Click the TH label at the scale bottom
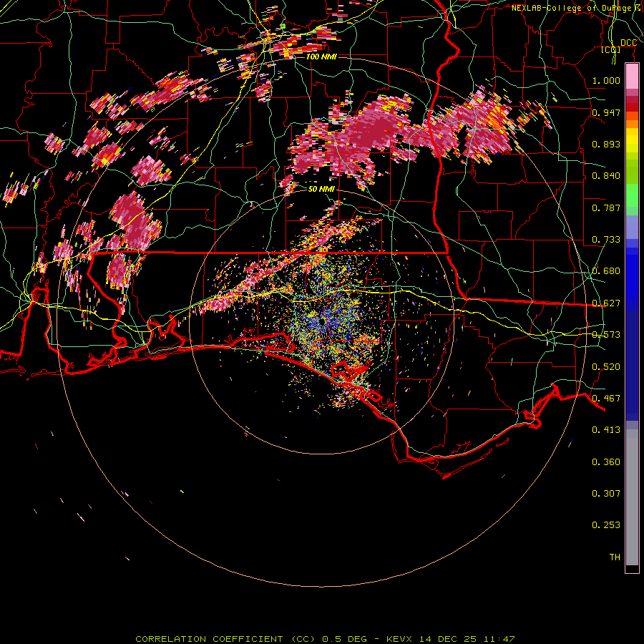Screen dimensions: 644x644 (x=615, y=557)
